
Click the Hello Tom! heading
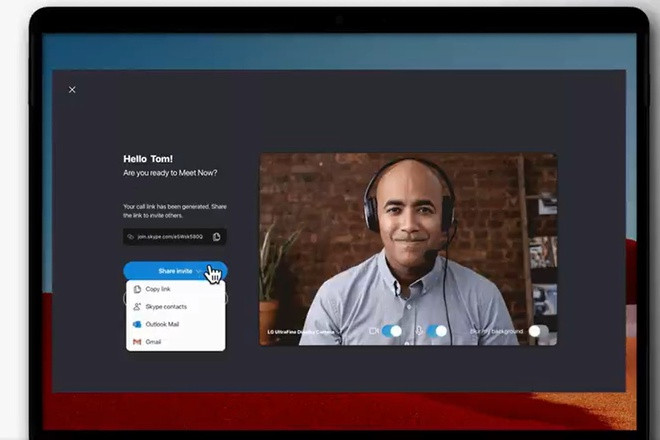pos(148,159)
